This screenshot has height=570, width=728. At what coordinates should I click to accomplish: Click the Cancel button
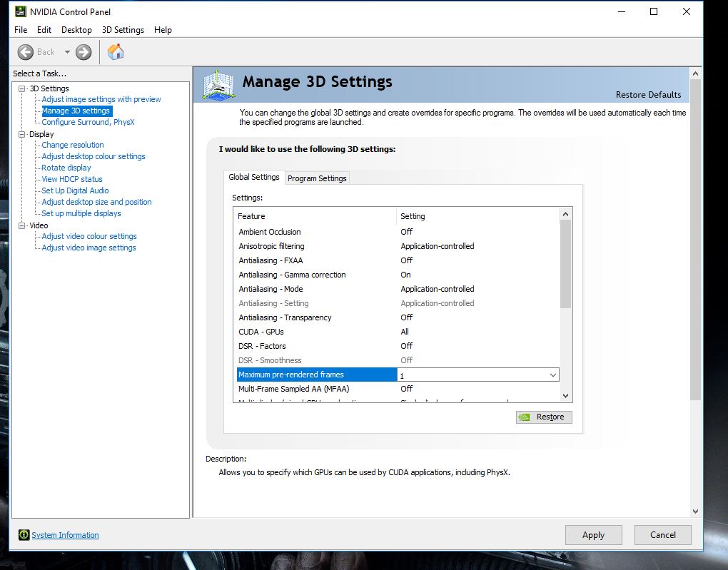pos(663,535)
